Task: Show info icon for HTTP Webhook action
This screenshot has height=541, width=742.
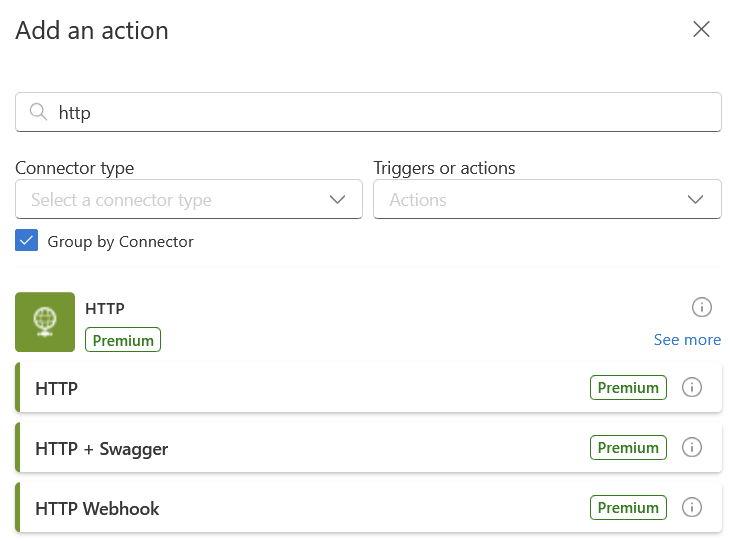Action: tap(691, 507)
